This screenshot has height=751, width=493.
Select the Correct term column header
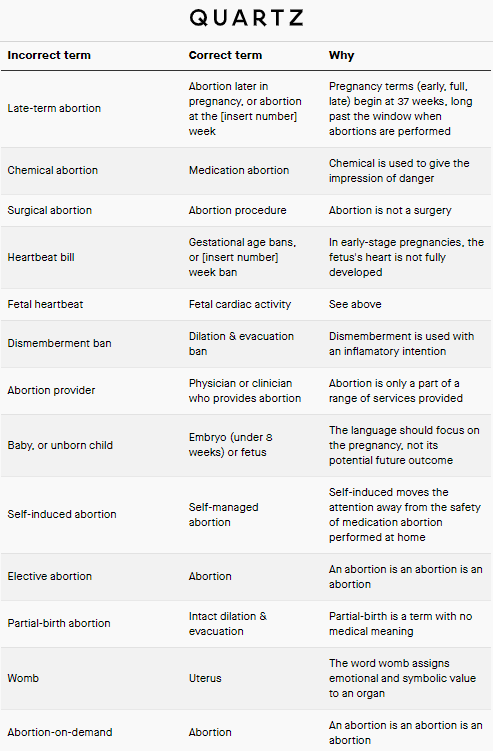click(225, 55)
